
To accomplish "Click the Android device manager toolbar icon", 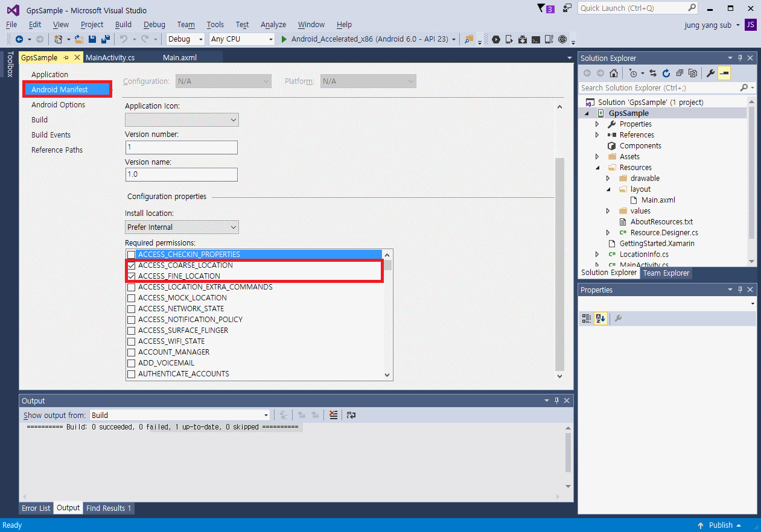I will [x=509, y=39].
